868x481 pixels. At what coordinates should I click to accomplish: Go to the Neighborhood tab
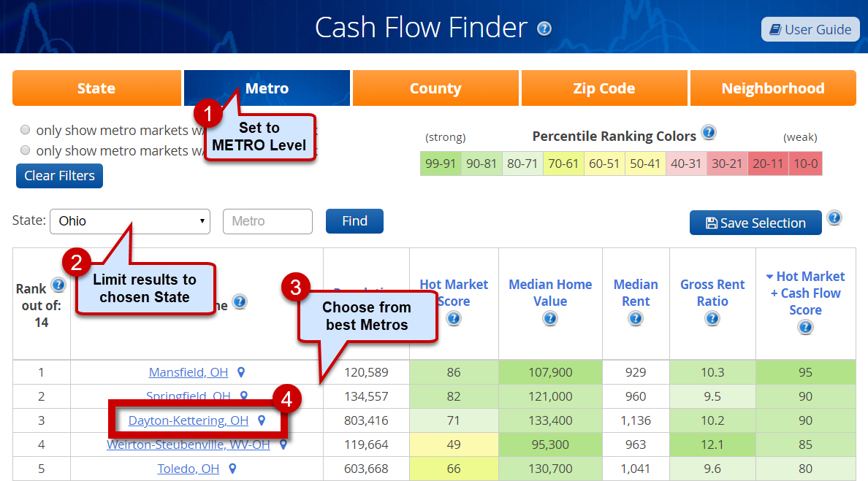click(773, 88)
